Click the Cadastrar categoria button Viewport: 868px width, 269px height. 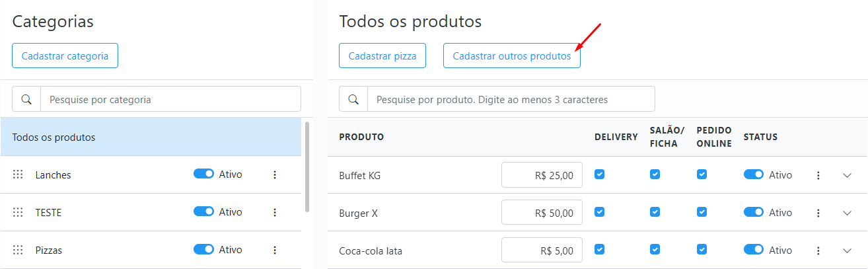65,56
